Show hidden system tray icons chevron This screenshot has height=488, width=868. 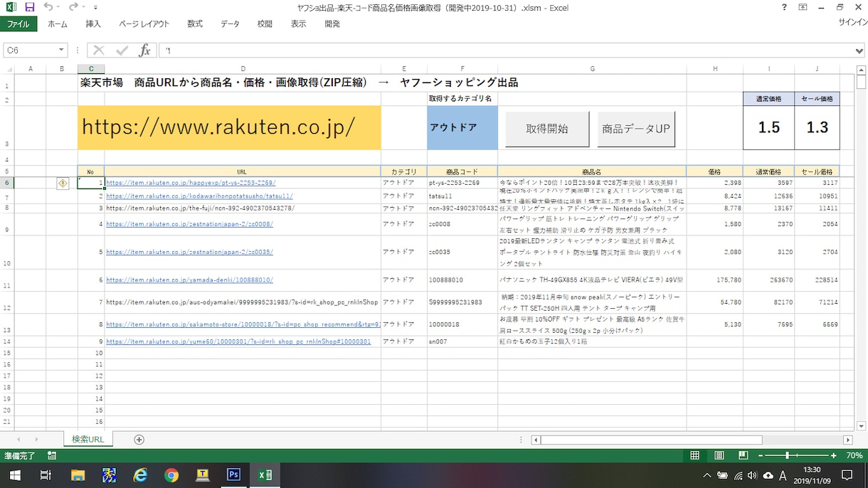pos(706,475)
